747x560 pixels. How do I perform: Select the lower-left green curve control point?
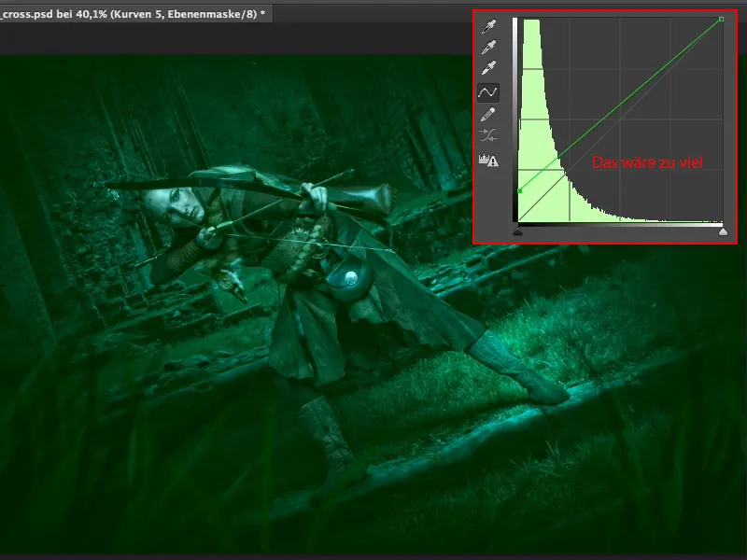(x=520, y=191)
